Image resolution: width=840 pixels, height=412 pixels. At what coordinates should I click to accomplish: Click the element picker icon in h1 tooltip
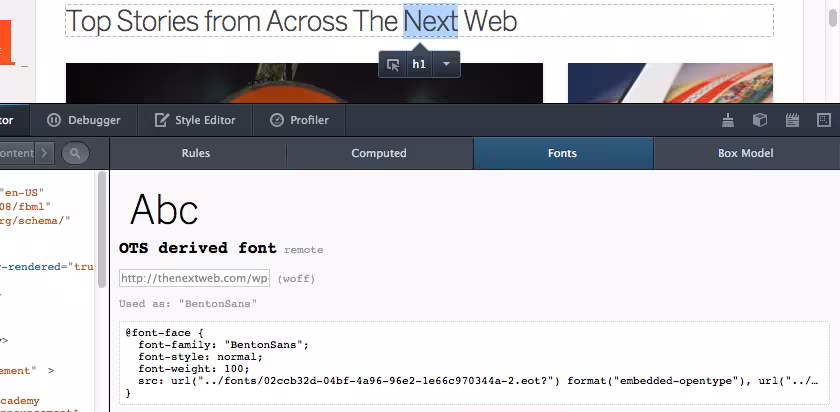pos(393,65)
